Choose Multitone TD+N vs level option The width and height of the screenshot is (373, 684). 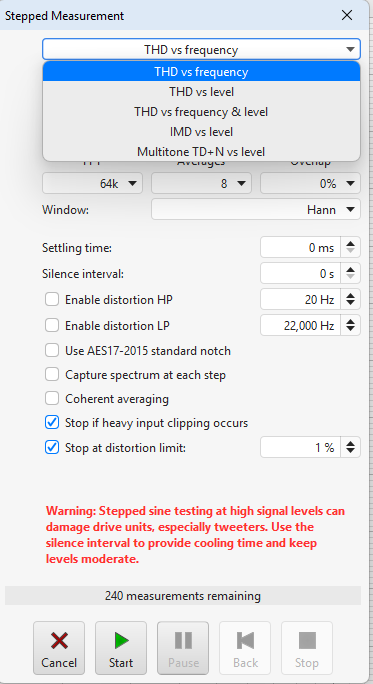tap(201, 151)
